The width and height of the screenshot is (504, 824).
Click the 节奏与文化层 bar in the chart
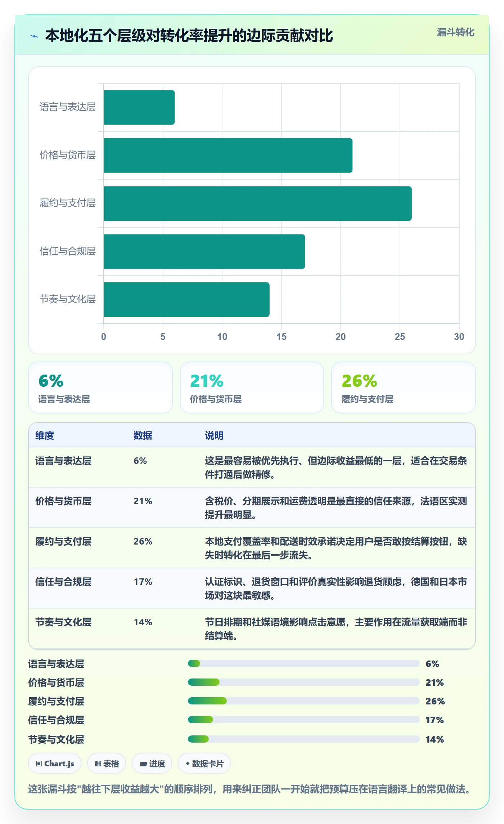[187, 300]
